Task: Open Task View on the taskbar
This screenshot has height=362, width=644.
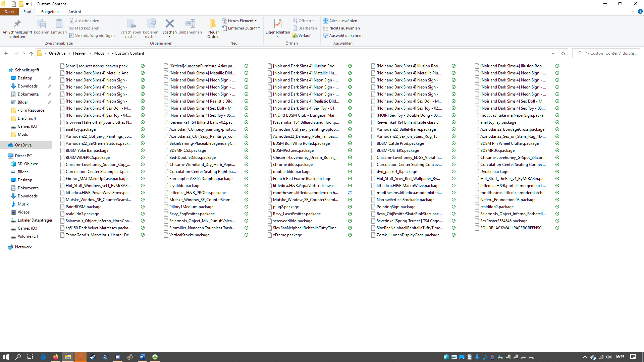Action: pyautogui.click(x=30, y=357)
